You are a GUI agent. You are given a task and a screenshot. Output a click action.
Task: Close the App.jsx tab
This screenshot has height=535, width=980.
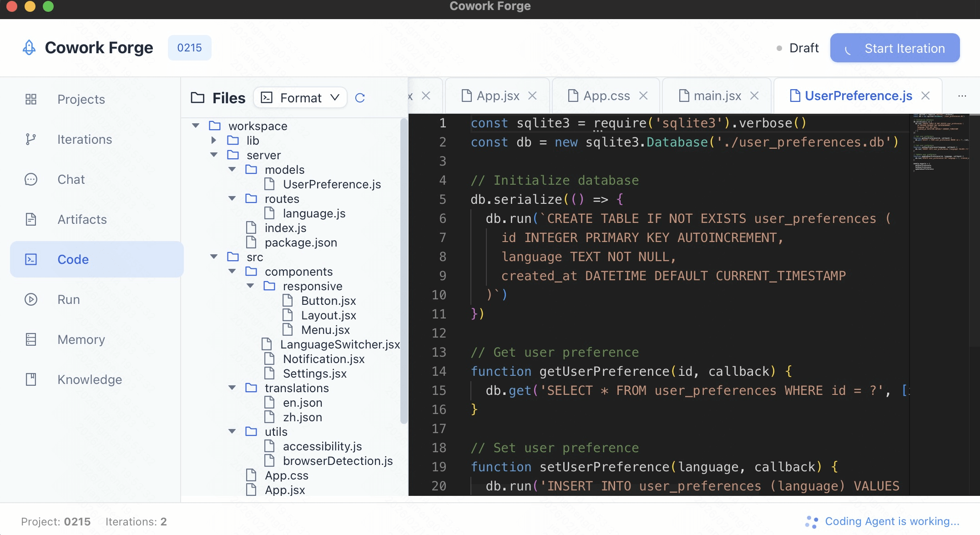click(x=532, y=96)
